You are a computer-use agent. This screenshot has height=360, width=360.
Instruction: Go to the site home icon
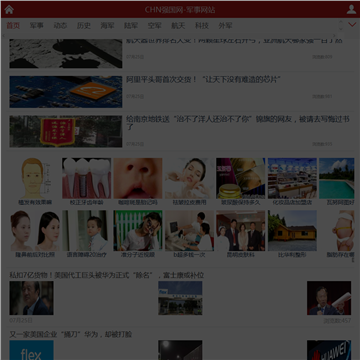click(9, 9)
